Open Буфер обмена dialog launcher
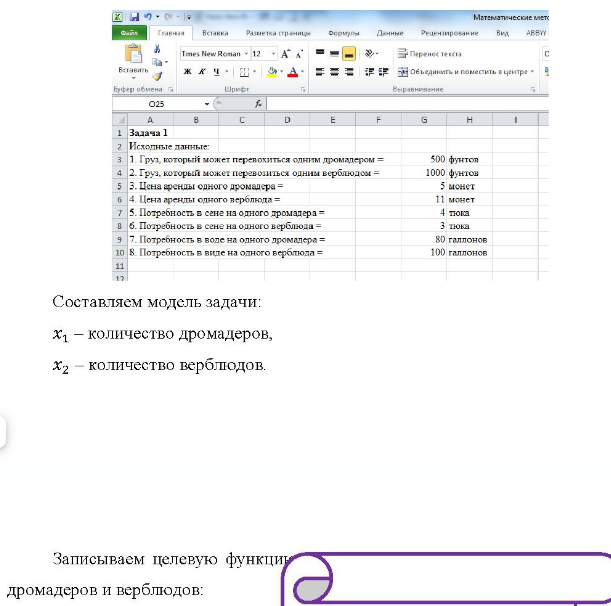Image resolution: width=611 pixels, height=606 pixels. [170, 90]
